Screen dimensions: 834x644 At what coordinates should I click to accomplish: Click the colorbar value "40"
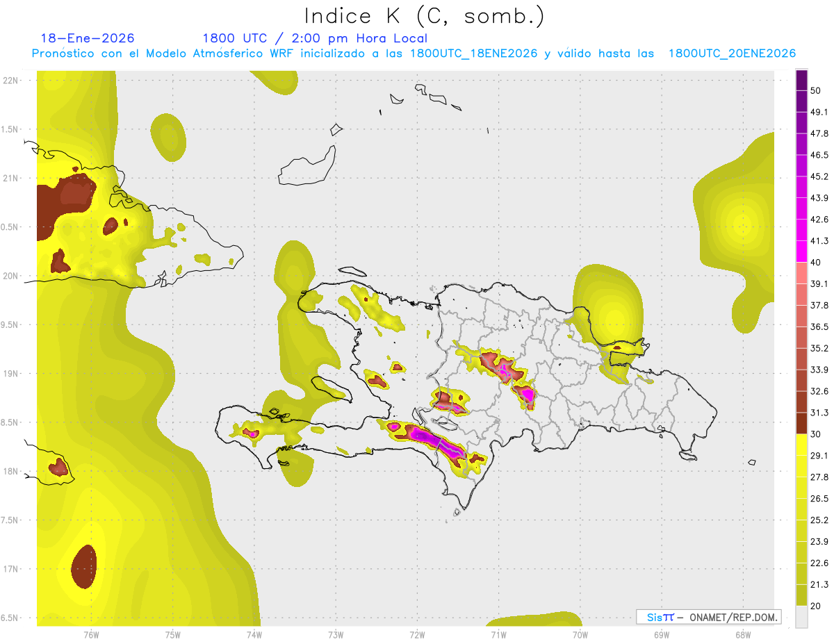tap(816, 263)
